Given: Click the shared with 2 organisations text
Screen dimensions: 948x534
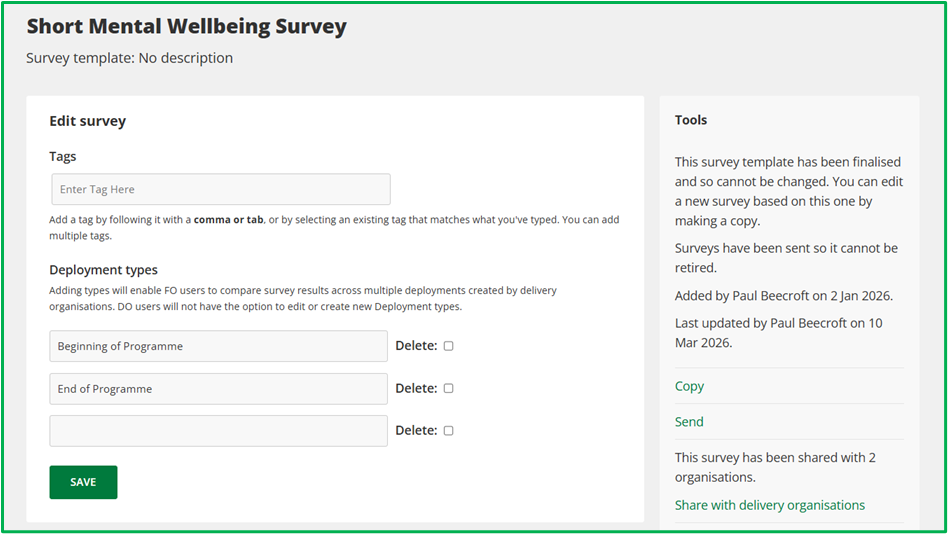Looking at the screenshot, I should click(x=775, y=467).
